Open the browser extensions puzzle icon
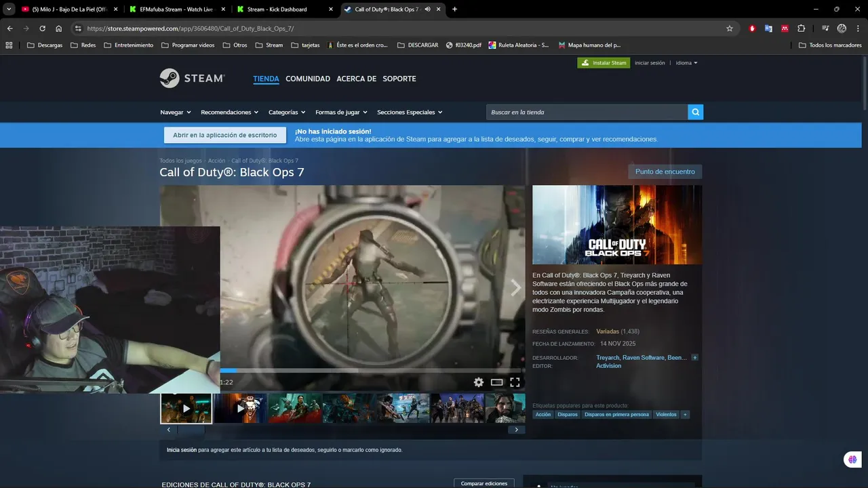868x488 pixels. pyautogui.click(x=802, y=28)
